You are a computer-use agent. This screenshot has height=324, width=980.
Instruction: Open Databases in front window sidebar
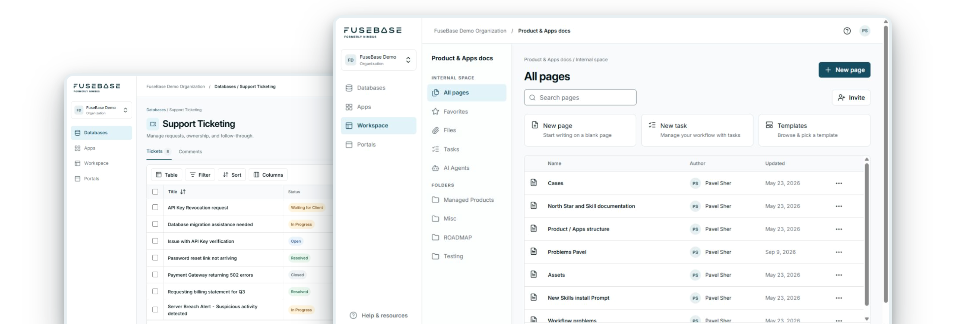pos(378,88)
